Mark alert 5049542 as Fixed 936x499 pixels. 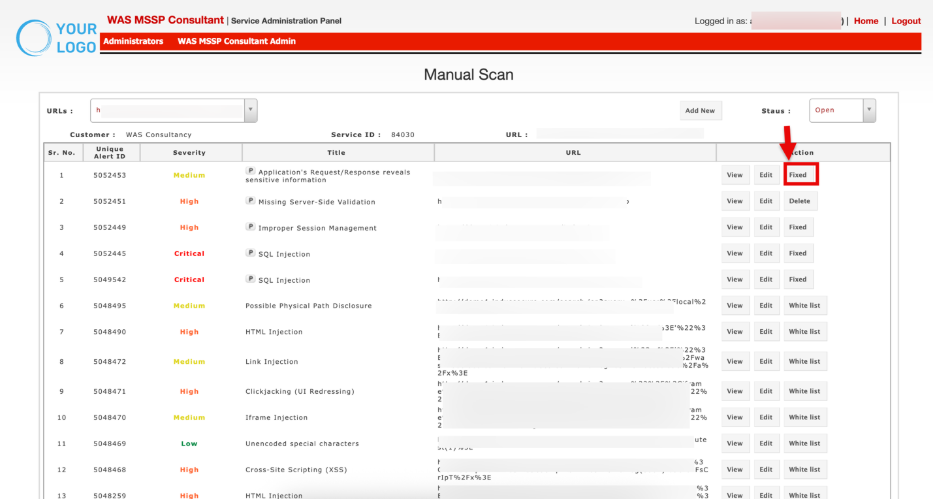click(798, 279)
